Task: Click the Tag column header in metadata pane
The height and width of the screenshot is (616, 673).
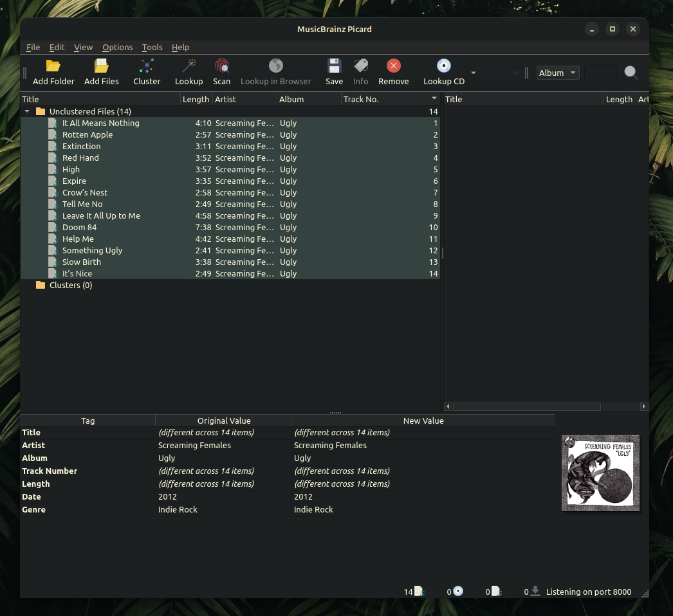Action: (88, 421)
